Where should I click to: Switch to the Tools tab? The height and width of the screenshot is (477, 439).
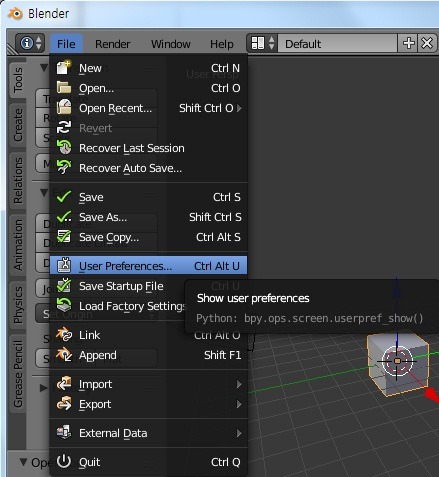pos(18,80)
